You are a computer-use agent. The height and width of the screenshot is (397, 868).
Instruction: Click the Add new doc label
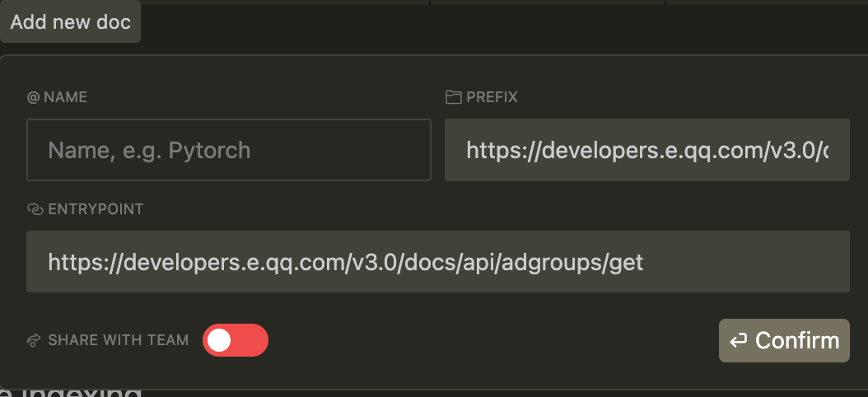[x=70, y=22]
